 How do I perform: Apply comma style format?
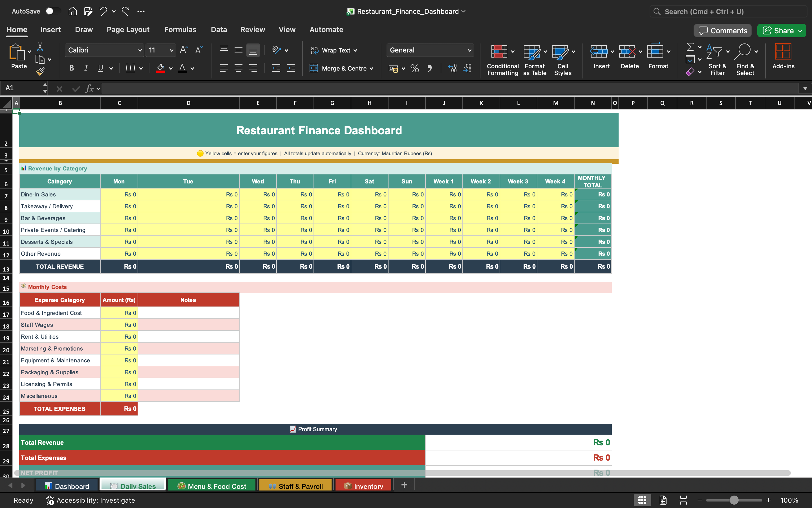pyautogui.click(x=429, y=69)
